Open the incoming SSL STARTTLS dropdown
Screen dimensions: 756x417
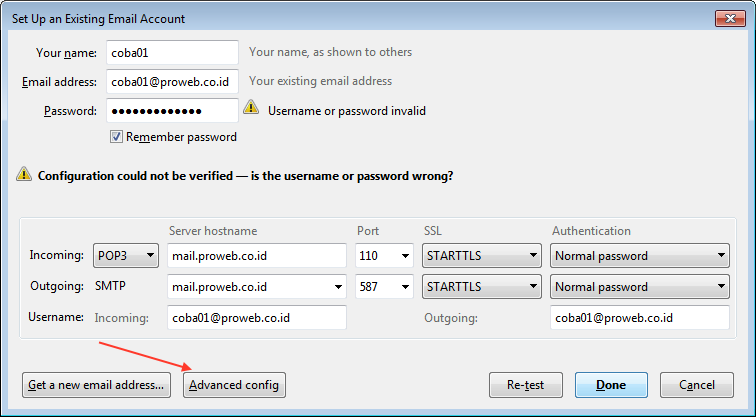[482, 256]
